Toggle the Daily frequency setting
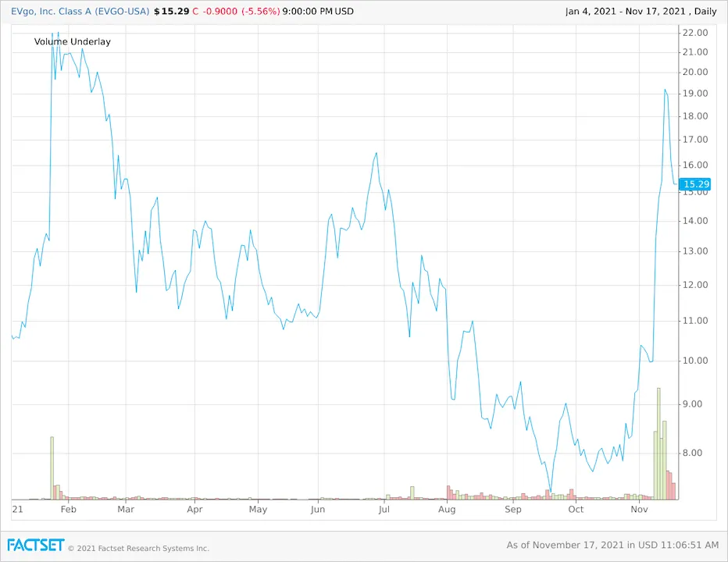This screenshot has width=728, height=562. point(704,12)
